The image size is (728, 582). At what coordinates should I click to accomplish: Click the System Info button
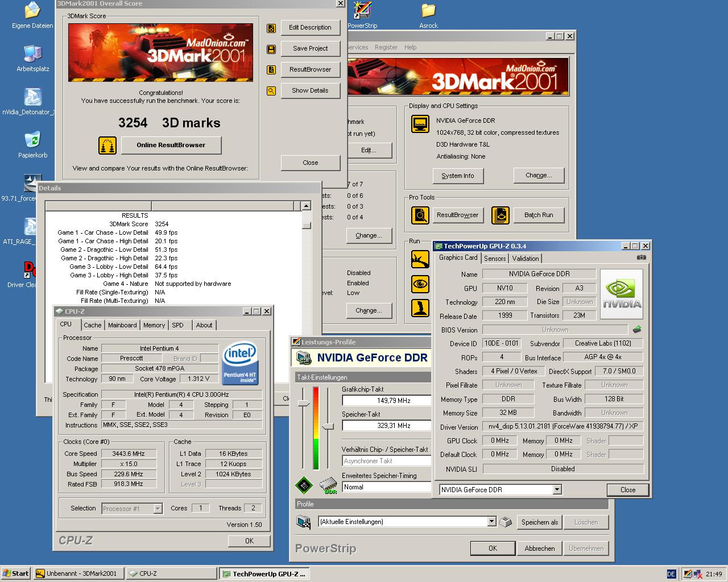(458, 176)
